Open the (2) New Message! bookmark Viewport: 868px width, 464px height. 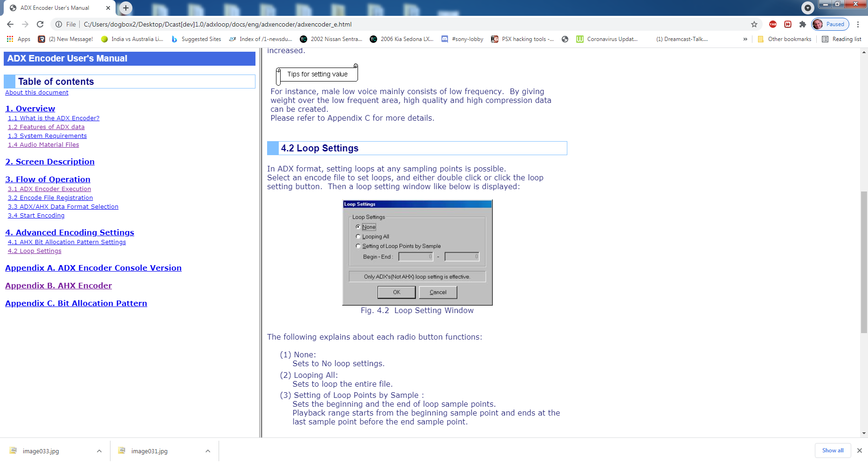point(65,39)
